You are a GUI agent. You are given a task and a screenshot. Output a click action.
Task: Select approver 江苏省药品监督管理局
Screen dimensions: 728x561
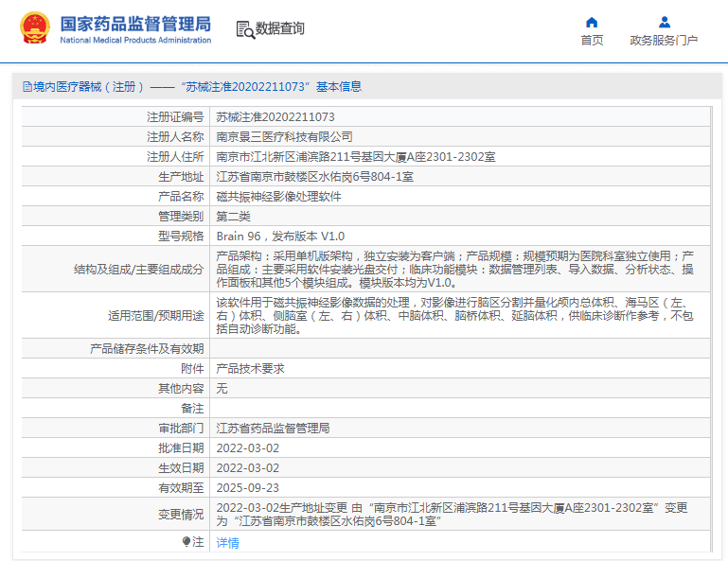(x=273, y=429)
